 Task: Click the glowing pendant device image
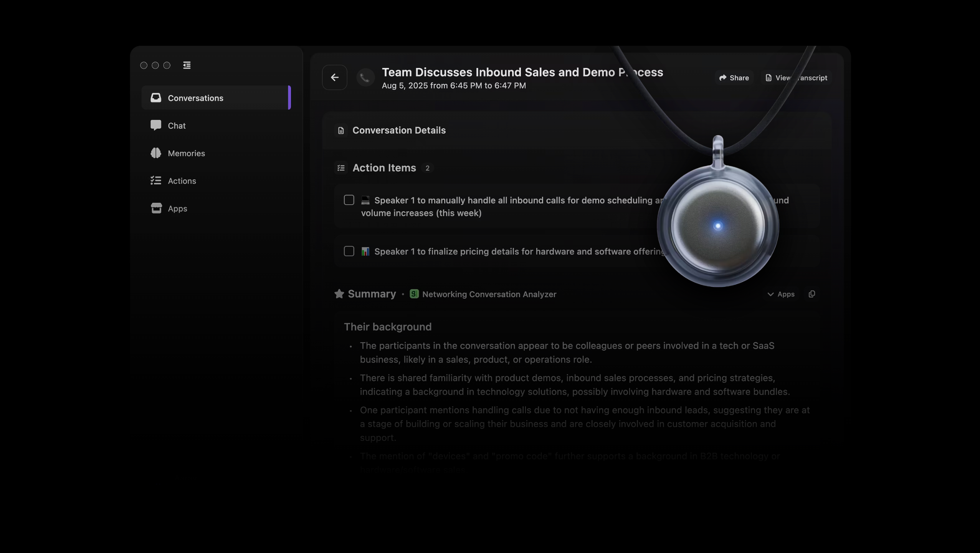click(x=717, y=226)
